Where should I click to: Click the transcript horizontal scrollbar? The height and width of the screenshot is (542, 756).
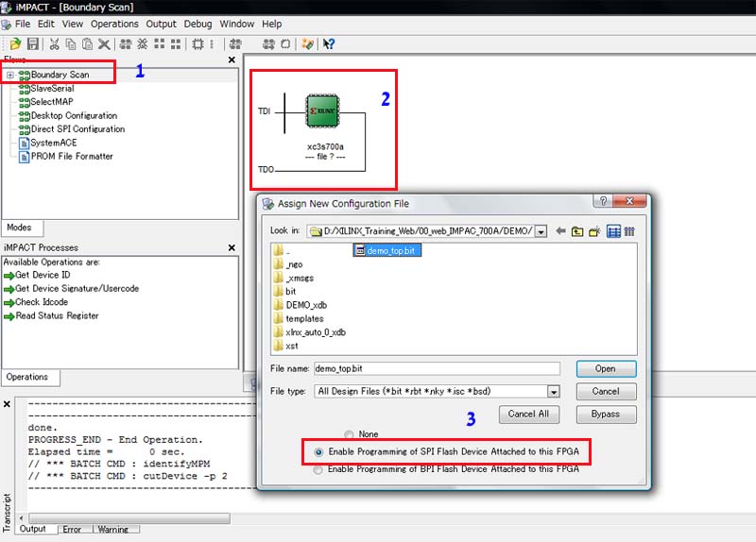pos(129,518)
